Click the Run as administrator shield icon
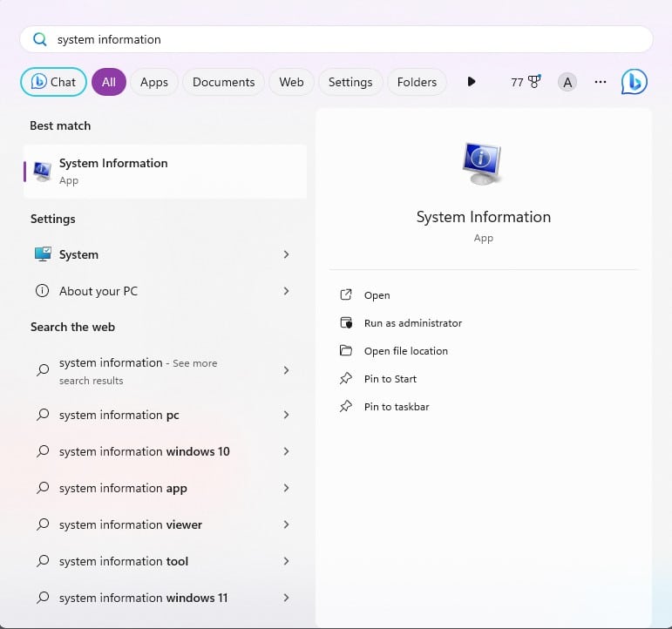Screen dimensions: 672x629 click(346, 322)
